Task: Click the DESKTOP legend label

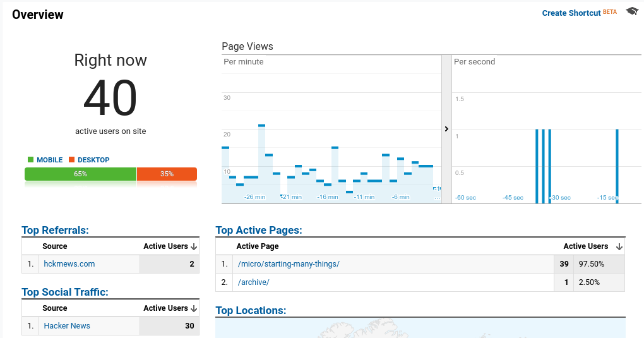Action: [x=93, y=160]
